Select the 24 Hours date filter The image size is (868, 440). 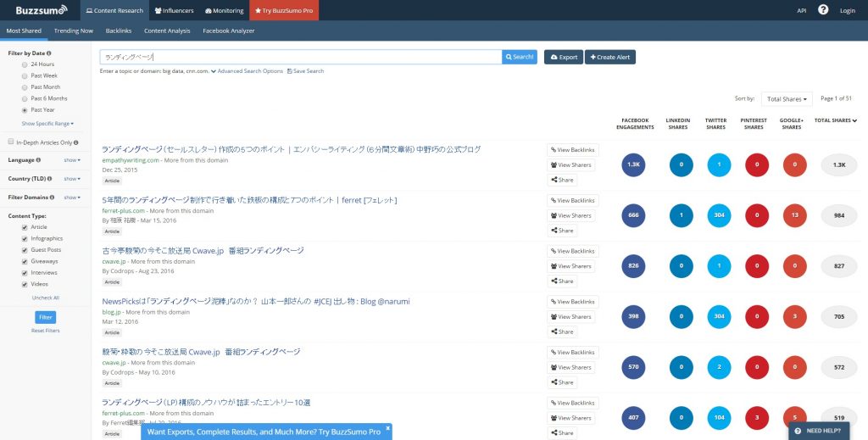click(25, 64)
